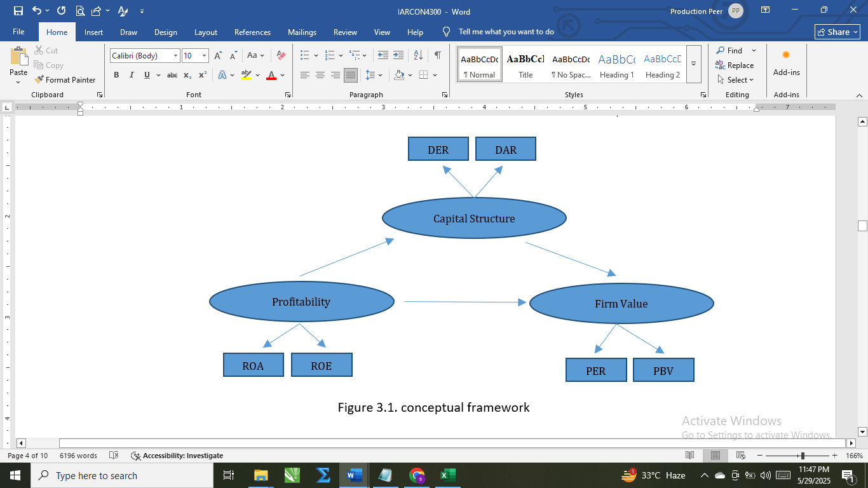Click the Undo arrow icon

point(36,11)
